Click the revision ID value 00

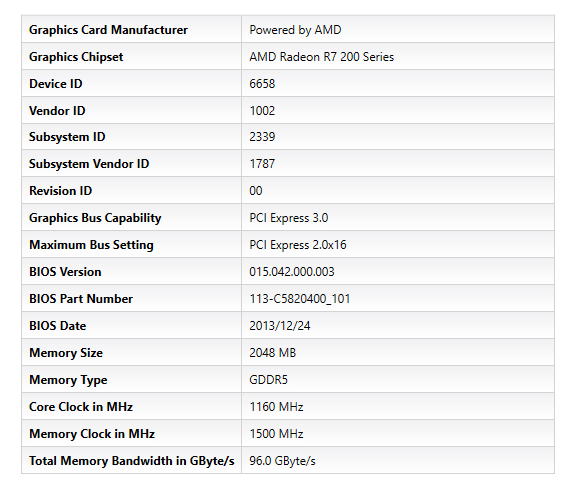pyautogui.click(x=256, y=191)
